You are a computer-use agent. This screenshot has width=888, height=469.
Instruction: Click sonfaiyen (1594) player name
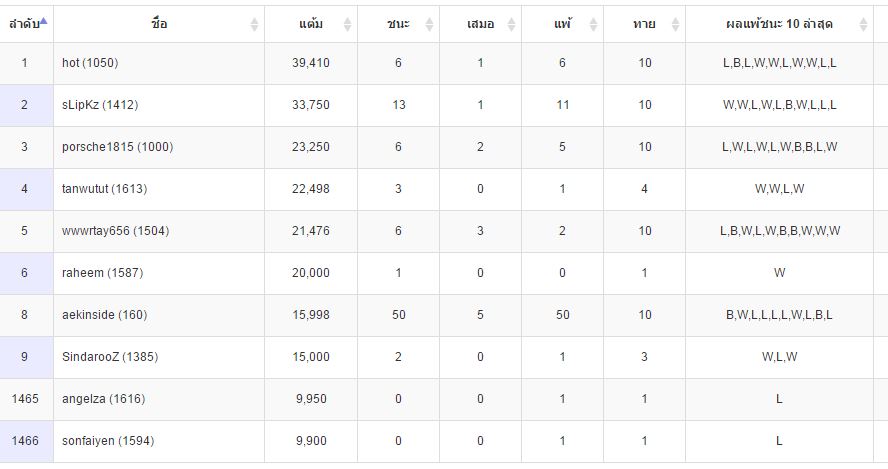click(x=108, y=441)
